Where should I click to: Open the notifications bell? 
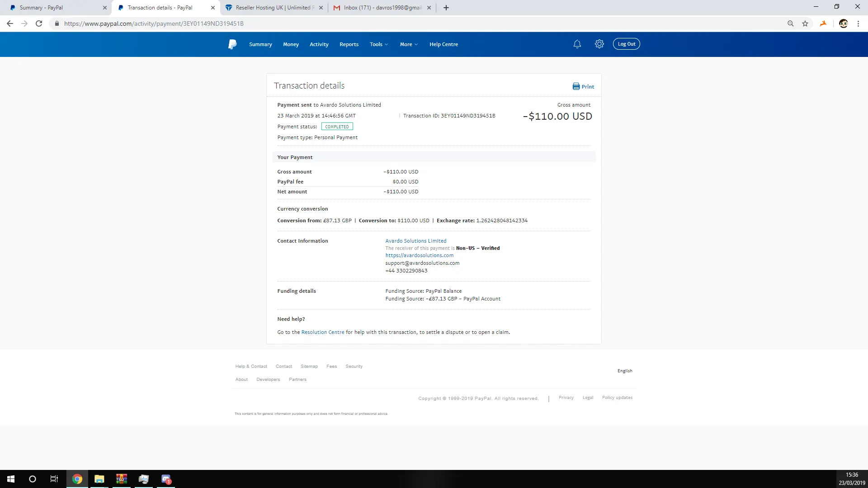(577, 44)
